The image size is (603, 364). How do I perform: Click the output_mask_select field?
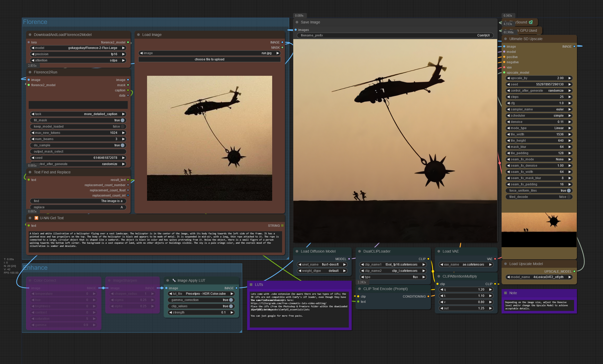point(78,152)
